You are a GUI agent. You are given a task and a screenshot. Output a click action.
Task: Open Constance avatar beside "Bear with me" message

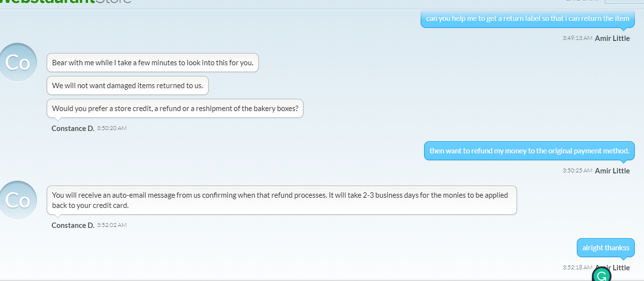tap(18, 63)
